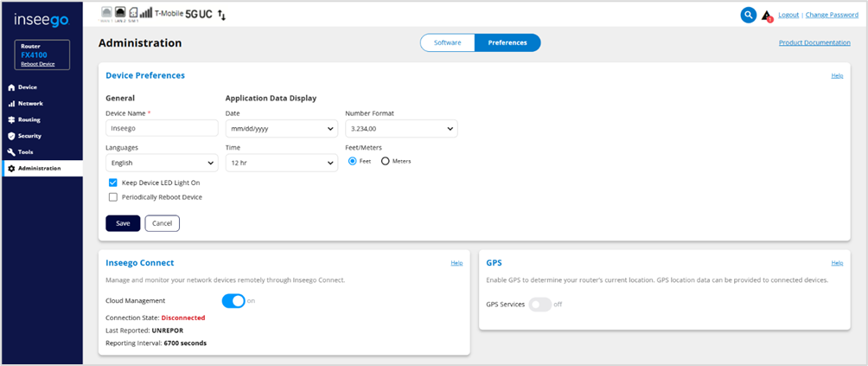Click the search magnifier icon
Image resolution: width=868 pixels, height=366 pixels.
(x=749, y=15)
